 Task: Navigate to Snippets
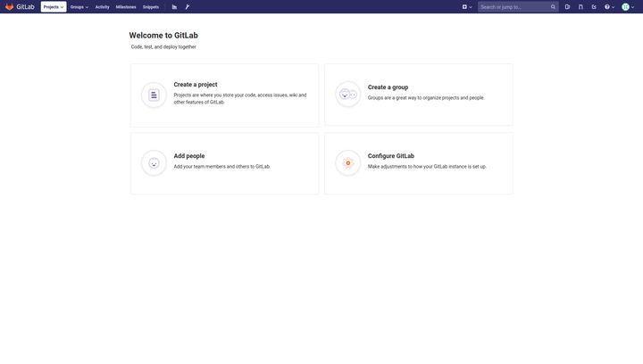coord(151,7)
